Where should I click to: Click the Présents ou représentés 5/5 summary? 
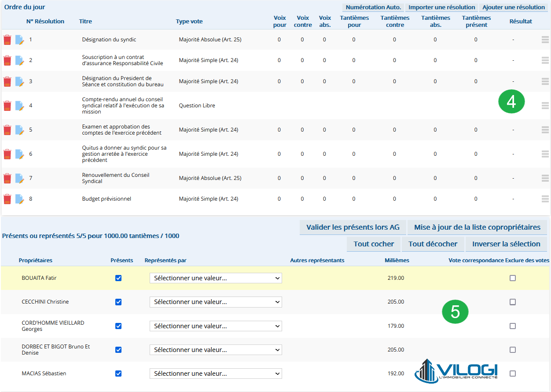91,236
